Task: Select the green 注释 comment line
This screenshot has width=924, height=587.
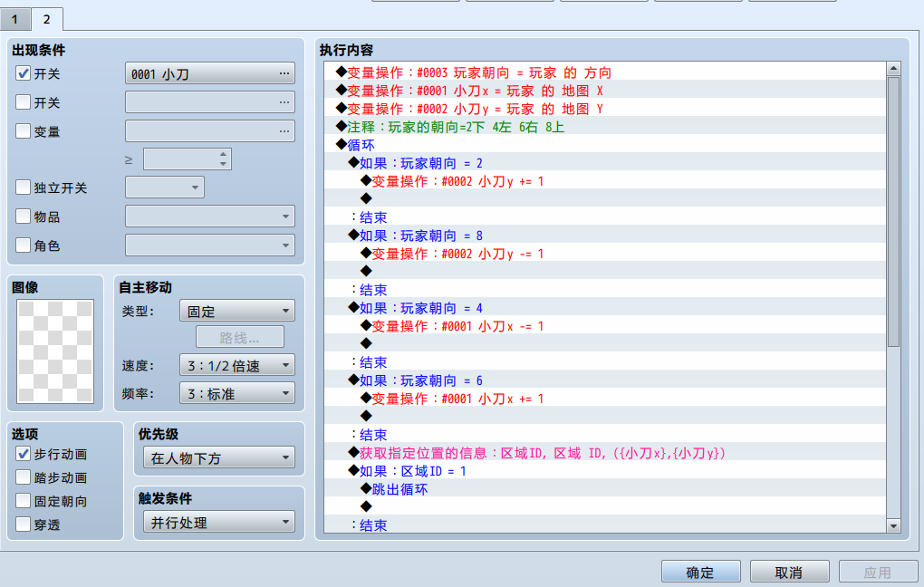Action: (604, 127)
